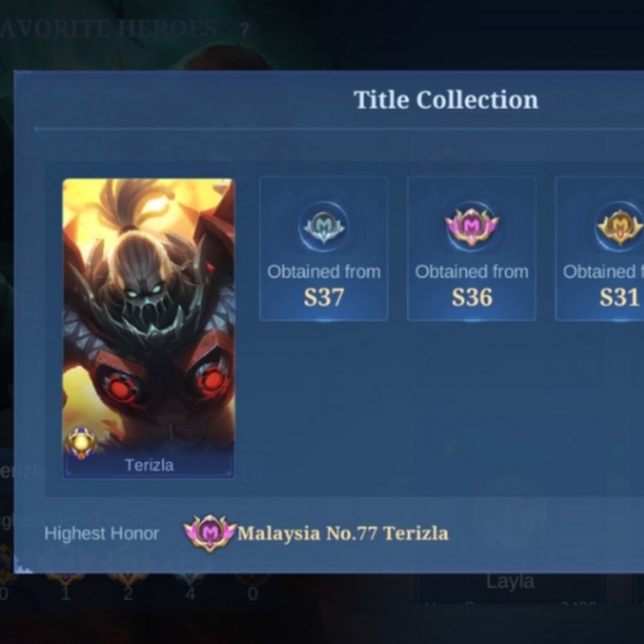Click the gold medal icon on Terizla card

click(x=82, y=442)
